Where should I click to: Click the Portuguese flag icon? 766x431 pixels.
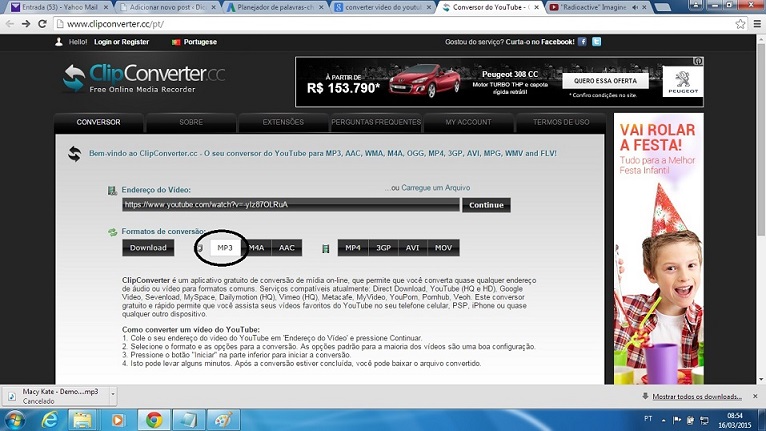[176, 42]
